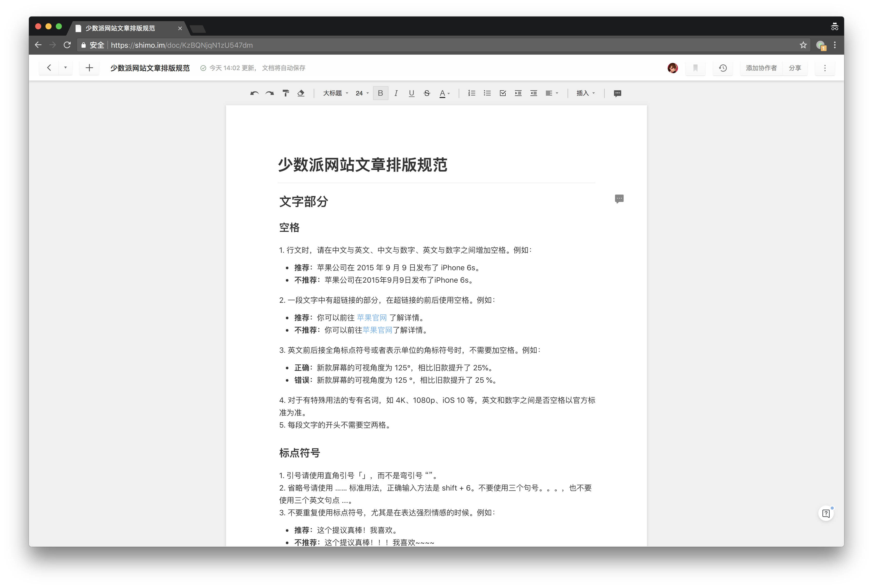This screenshot has width=873, height=588.
Task: Open the spaced 苹果官网 link in 推荐 line
Action: click(371, 318)
